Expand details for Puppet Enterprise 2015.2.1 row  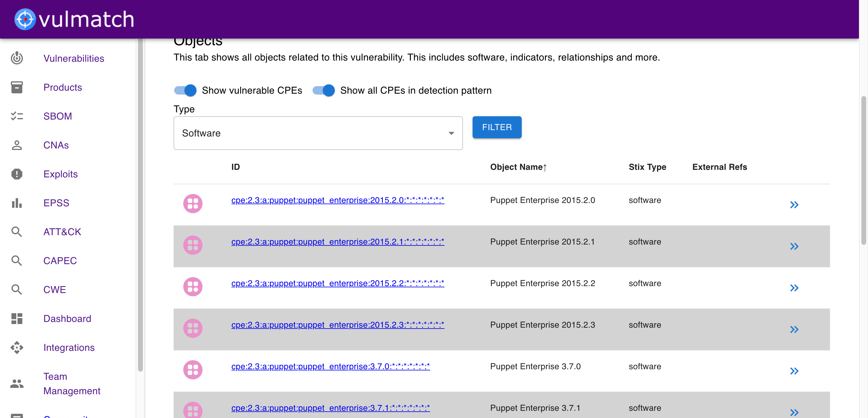click(794, 246)
